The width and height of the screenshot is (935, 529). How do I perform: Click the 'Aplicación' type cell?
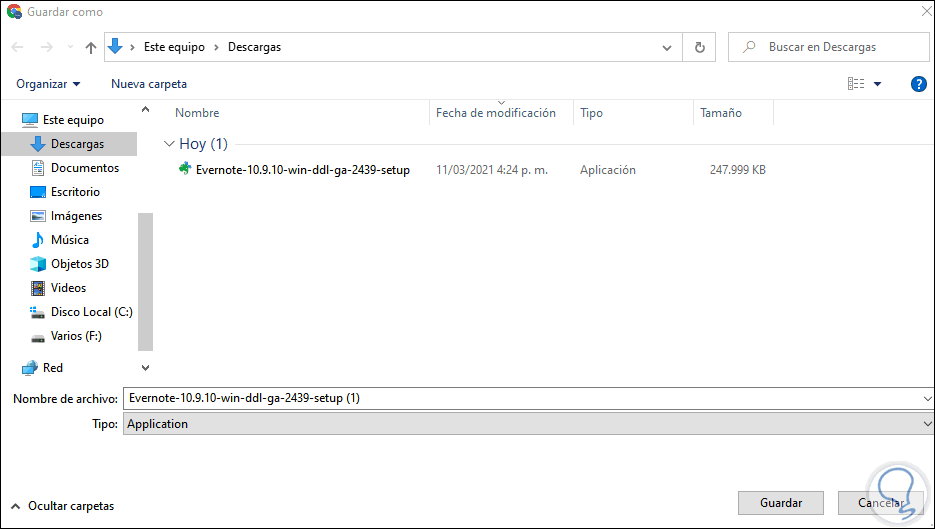pyautogui.click(x=608, y=170)
